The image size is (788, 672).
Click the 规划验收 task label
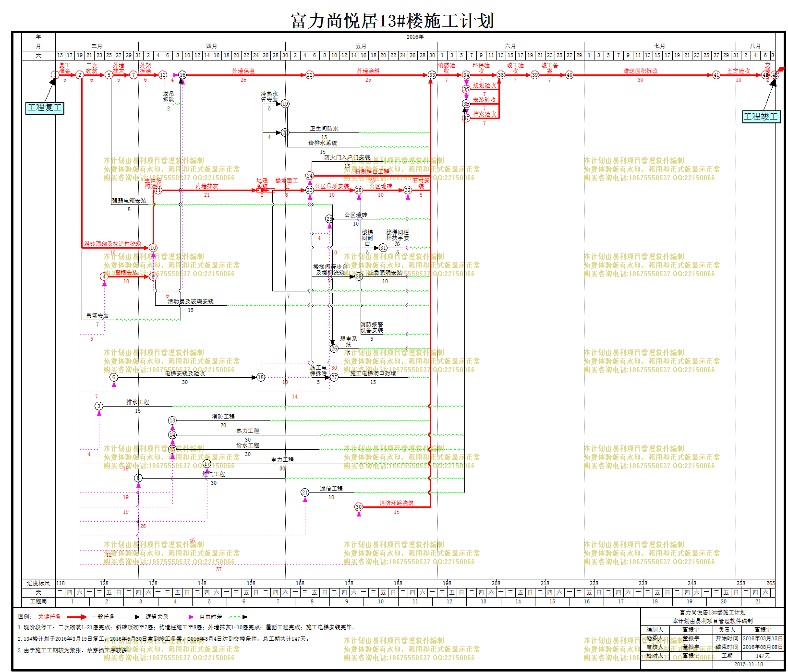tap(485, 85)
